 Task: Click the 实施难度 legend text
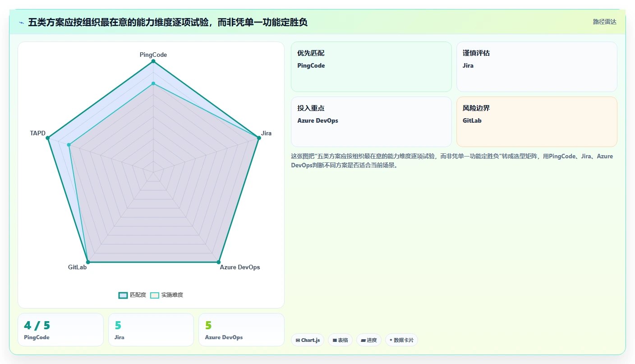172,295
